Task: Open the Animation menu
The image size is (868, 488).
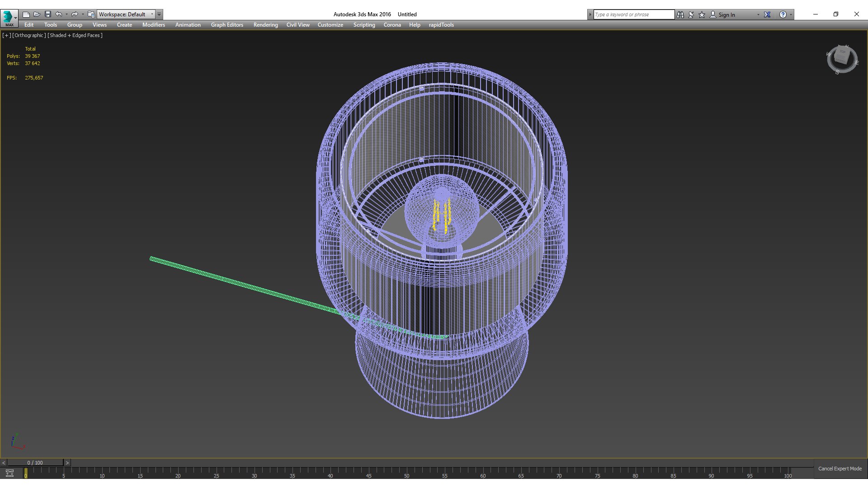Action: 188,25
